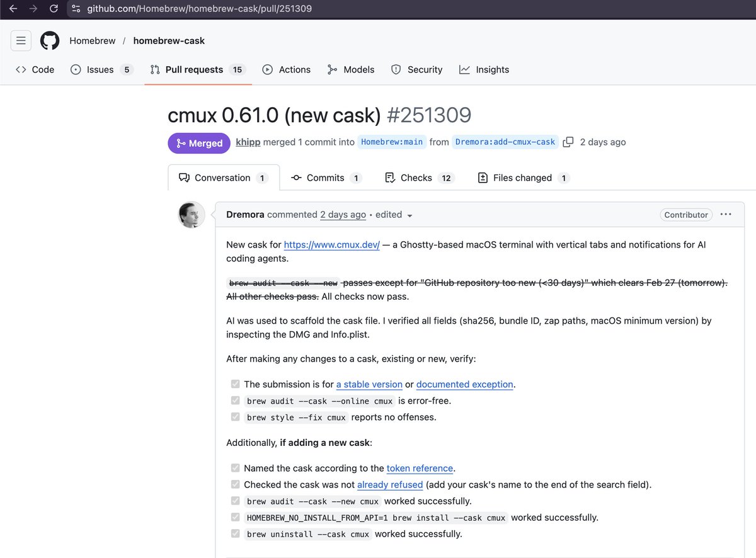
Task: Toggle the stable version submission checkbox
Action: (x=235, y=384)
